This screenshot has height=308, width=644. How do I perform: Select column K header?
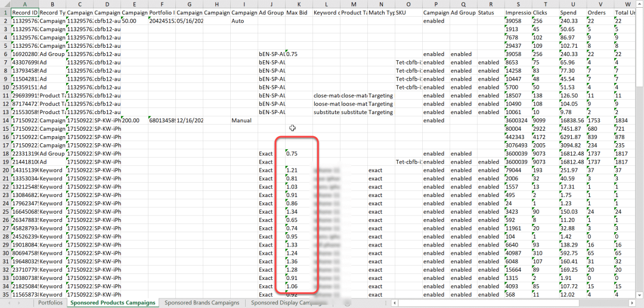[299, 4]
